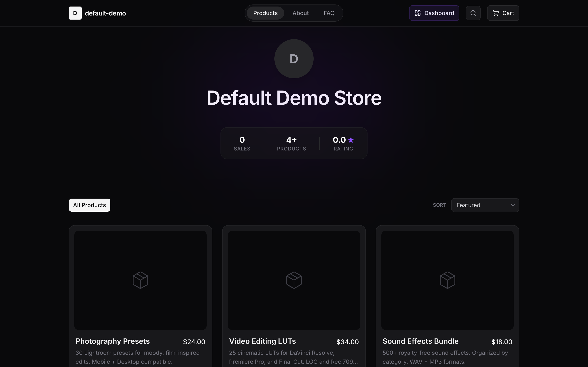The width and height of the screenshot is (588, 367).
Task: Click the purple rating star icon
Action: tap(351, 140)
